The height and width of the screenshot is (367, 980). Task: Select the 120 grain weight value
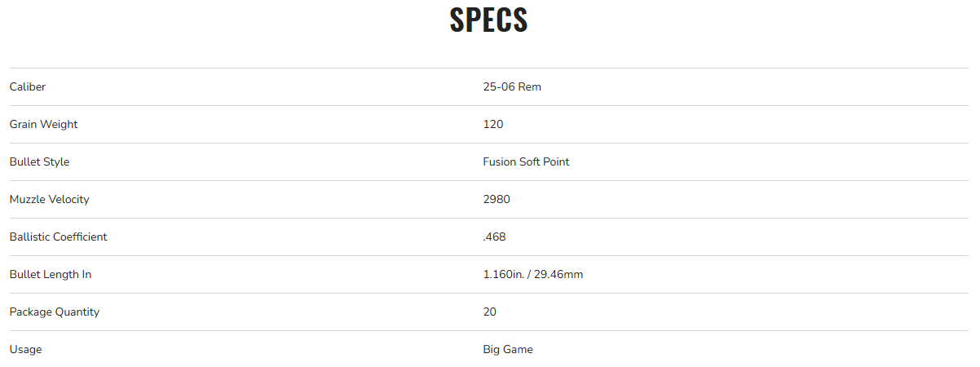pos(493,125)
